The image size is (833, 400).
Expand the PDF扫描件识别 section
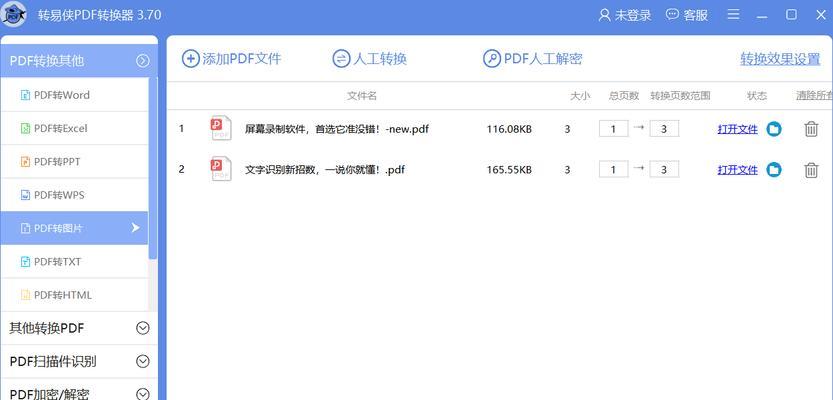point(143,362)
